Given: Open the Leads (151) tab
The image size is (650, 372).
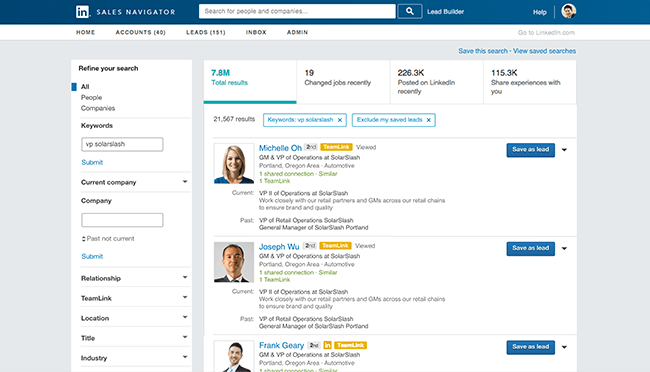Looking at the screenshot, I should (206, 32).
